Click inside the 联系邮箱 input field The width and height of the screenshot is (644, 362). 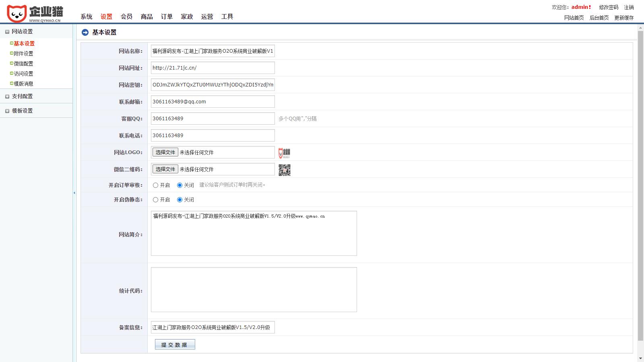[213, 101]
